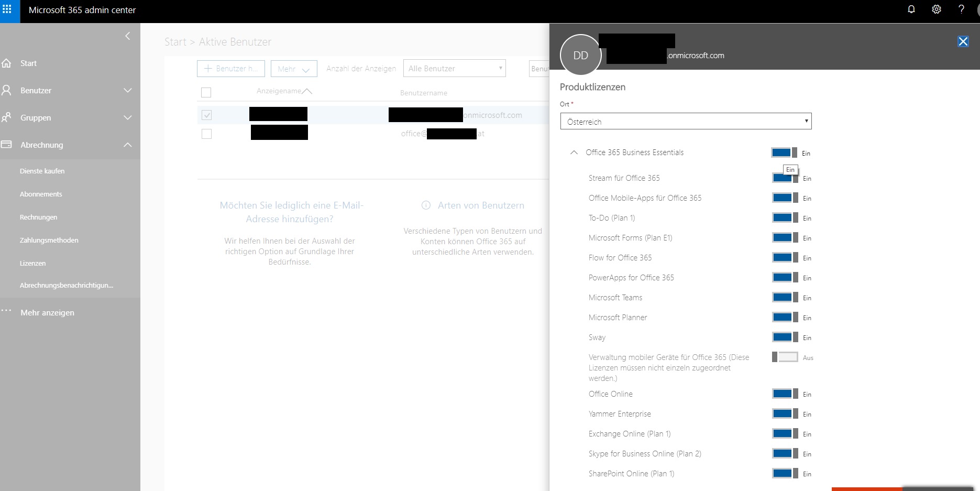The height and width of the screenshot is (491, 980).
Task: Toggle Office 365 Business Essentials license
Action: (x=784, y=152)
